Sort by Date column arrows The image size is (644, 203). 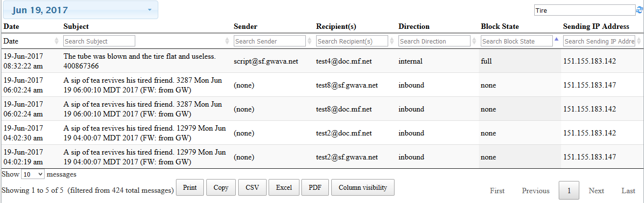click(x=56, y=41)
